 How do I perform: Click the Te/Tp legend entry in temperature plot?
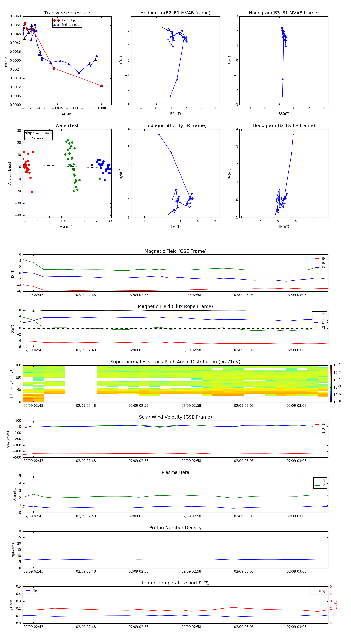tap(318, 591)
